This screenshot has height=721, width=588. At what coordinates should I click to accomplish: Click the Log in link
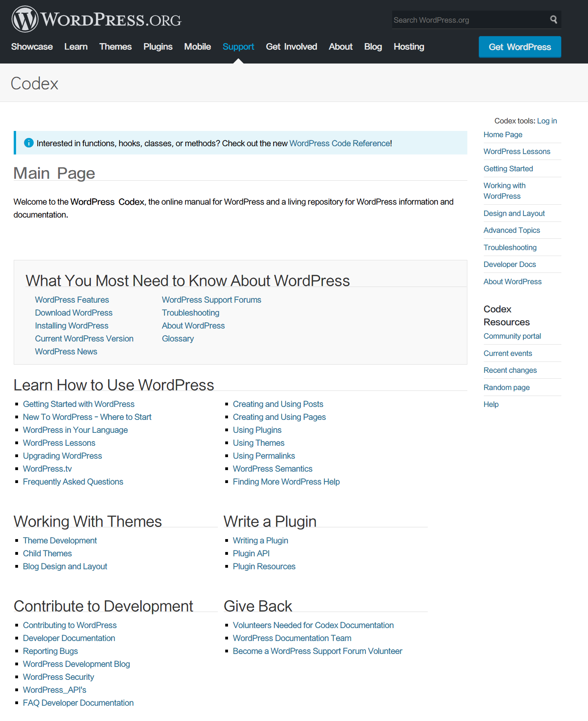(x=547, y=121)
